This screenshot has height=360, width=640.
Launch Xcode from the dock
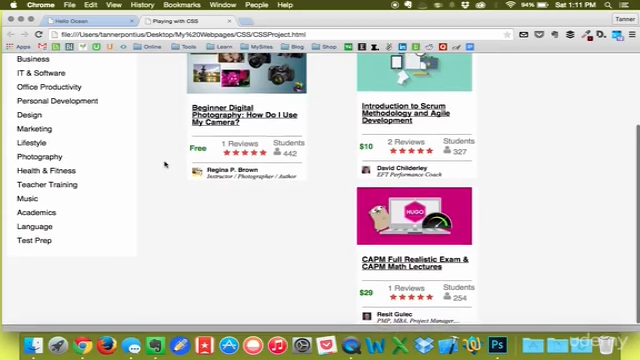click(x=449, y=346)
